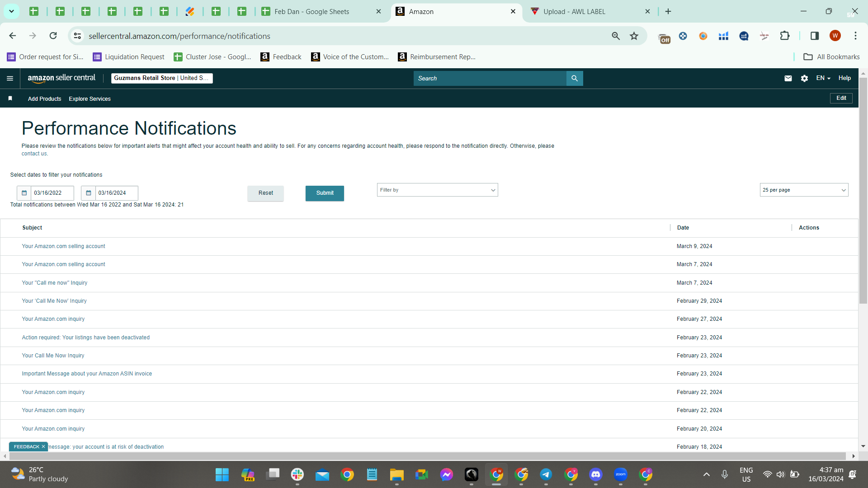Click the end date field 03/16/2024

click(116, 193)
